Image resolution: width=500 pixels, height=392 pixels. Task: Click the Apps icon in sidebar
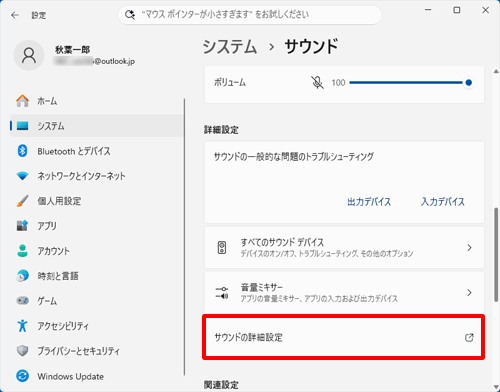[23, 226]
